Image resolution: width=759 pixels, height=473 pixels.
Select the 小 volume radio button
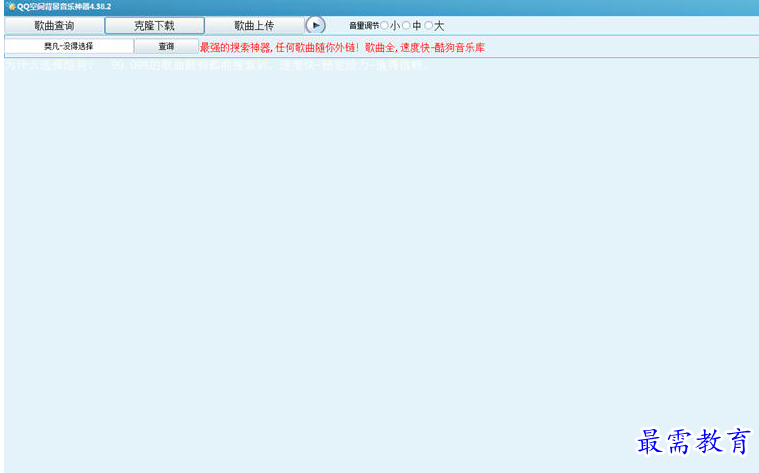(384, 25)
